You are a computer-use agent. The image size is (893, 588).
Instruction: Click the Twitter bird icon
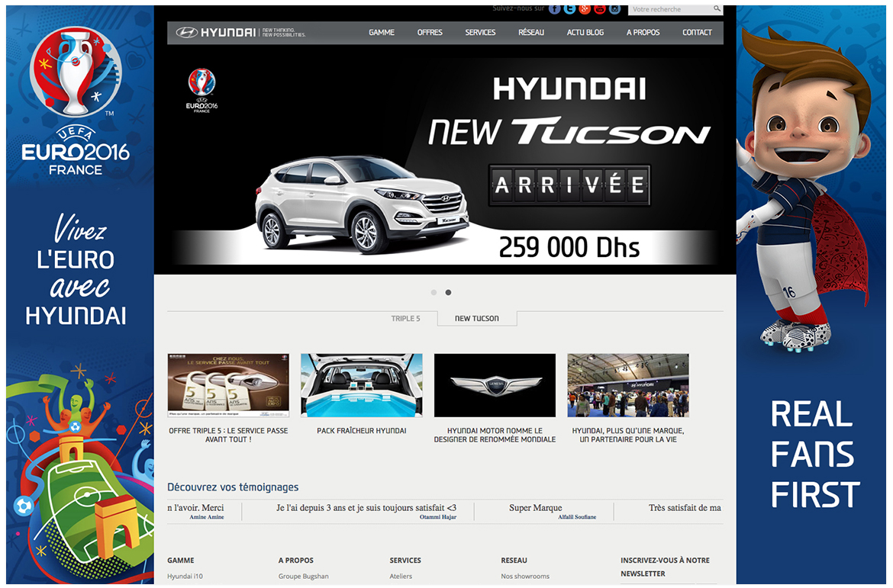point(569,9)
